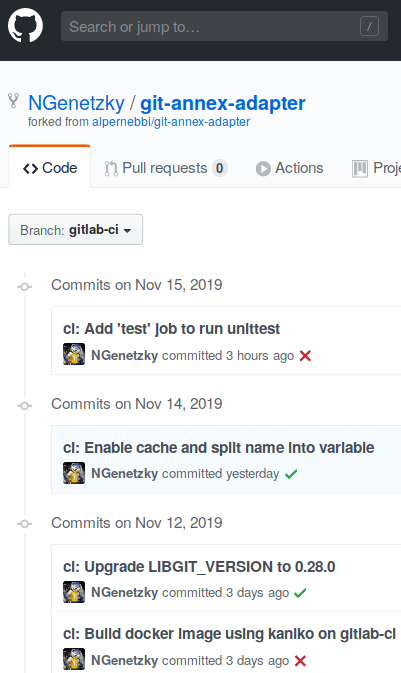
Task: Open the alpernebbi/git-annex-adapter fork source link
Action: [x=171, y=122]
